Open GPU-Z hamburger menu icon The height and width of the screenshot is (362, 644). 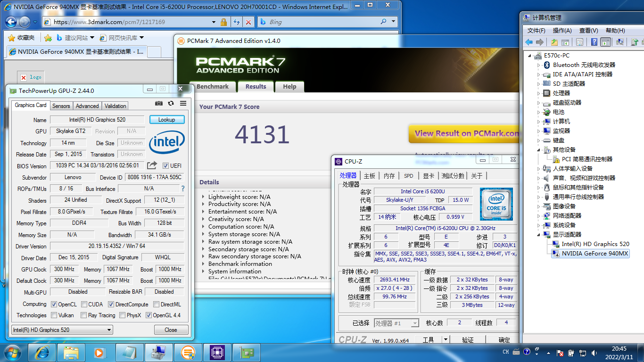coord(183,104)
